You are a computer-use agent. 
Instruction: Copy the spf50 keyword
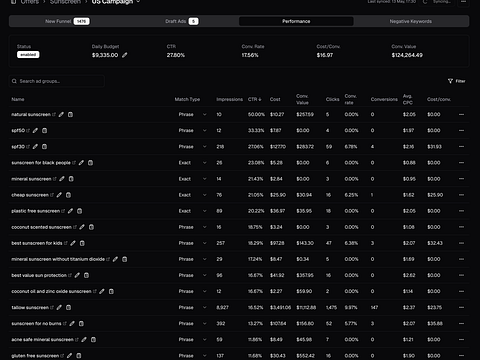(x=44, y=130)
